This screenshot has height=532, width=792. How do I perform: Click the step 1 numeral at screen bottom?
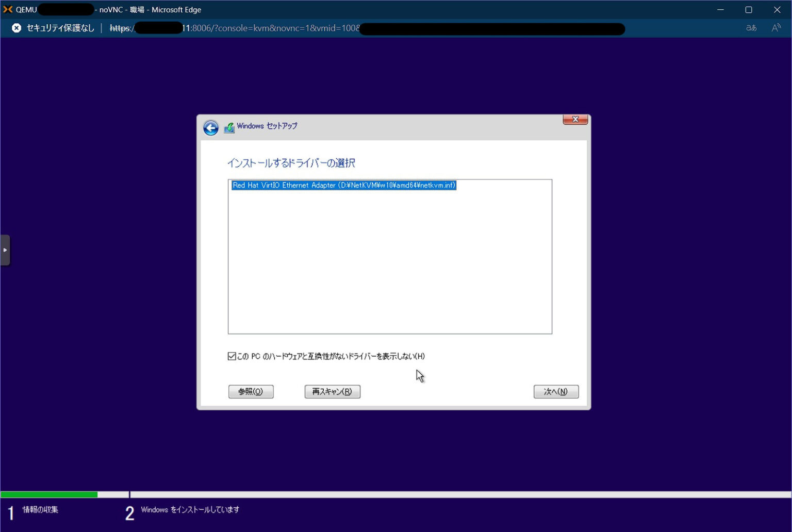click(x=10, y=511)
